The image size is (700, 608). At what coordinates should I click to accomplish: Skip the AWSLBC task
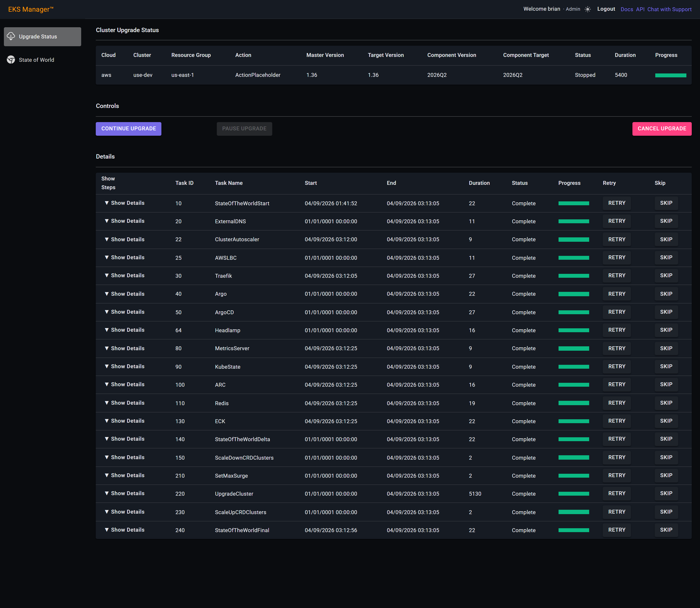point(666,257)
